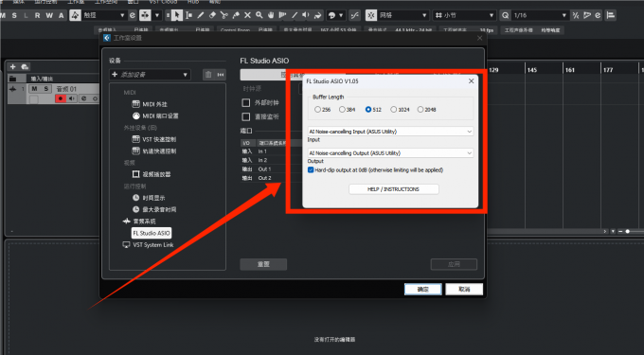
Task: Open the AI Noise-cancelling Input dropdown
Action: click(x=390, y=132)
